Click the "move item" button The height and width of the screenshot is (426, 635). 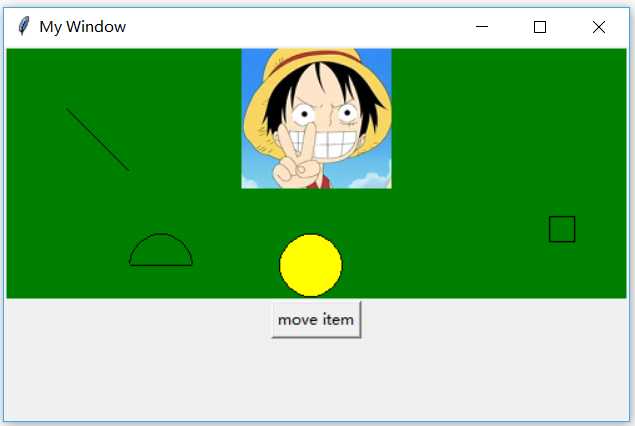pos(316,320)
